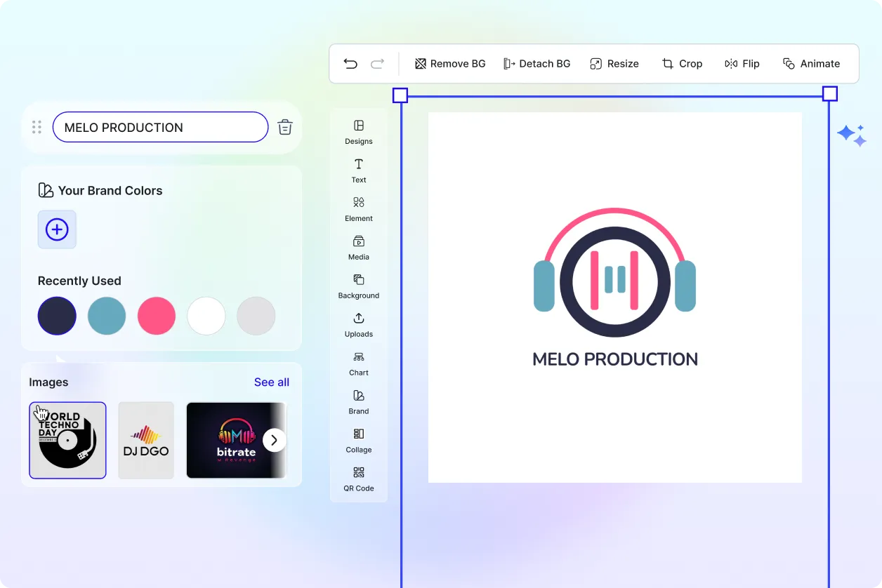Click the MELO PRODUCTION name field

tap(160, 128)
